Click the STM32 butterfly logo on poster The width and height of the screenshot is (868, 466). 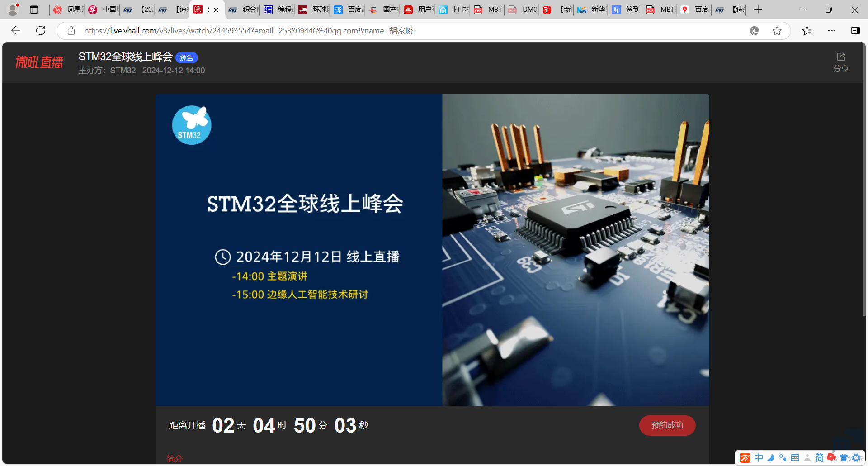click(192, 125)
